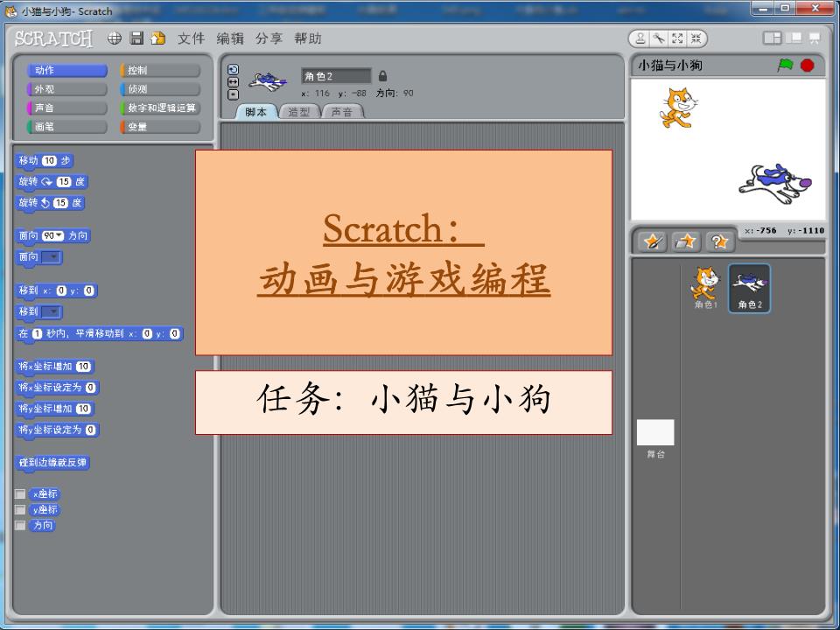
Task: Toggle the sprite drag lock icon
Action: [382, 75]
